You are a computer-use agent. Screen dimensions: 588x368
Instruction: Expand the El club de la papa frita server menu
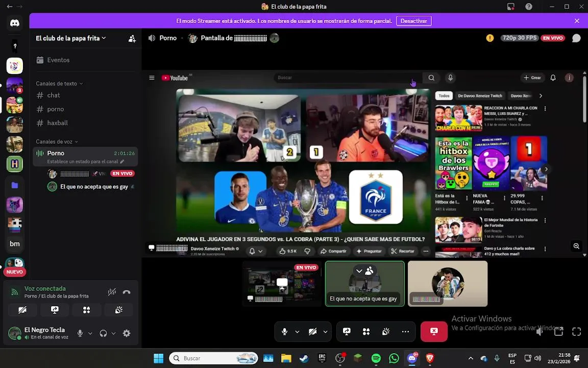(71, 38)
